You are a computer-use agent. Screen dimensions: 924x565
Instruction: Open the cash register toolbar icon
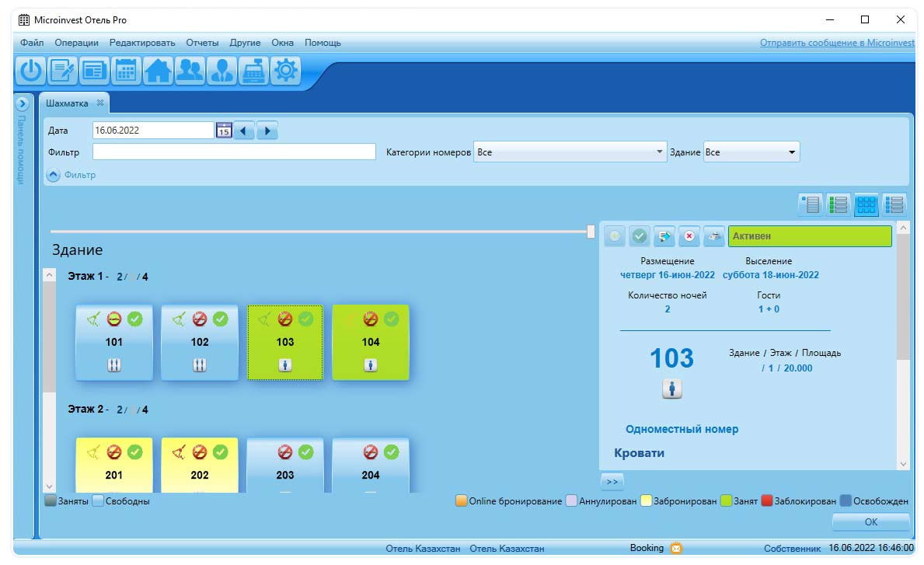point(254,71)
